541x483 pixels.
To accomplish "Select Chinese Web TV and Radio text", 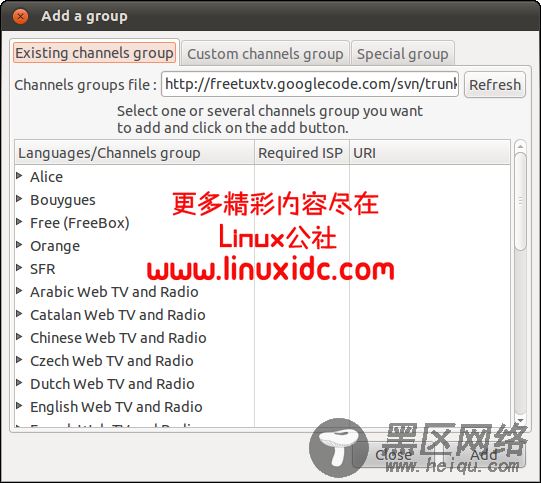I will (118, 338).
